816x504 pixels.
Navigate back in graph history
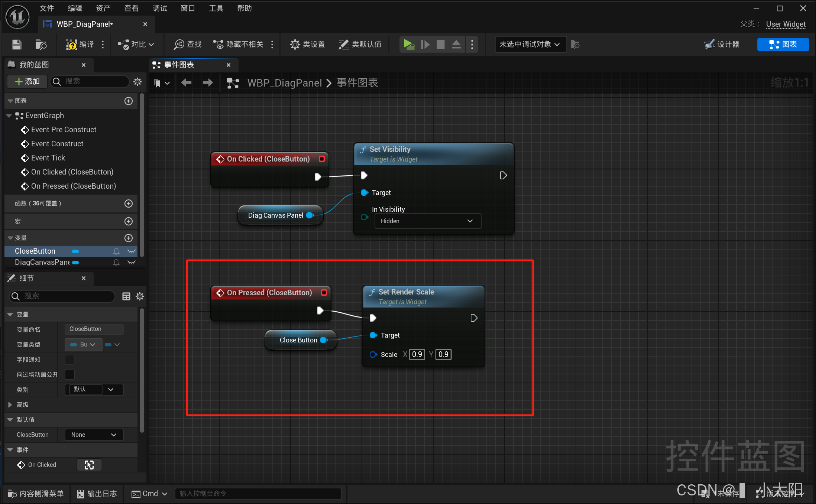186,82
